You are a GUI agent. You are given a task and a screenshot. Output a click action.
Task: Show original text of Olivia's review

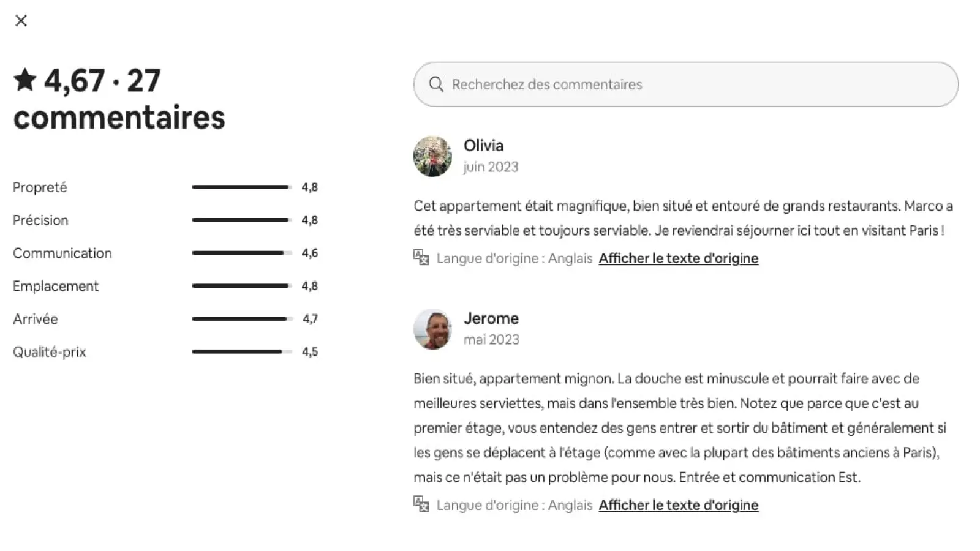(678, 258)
